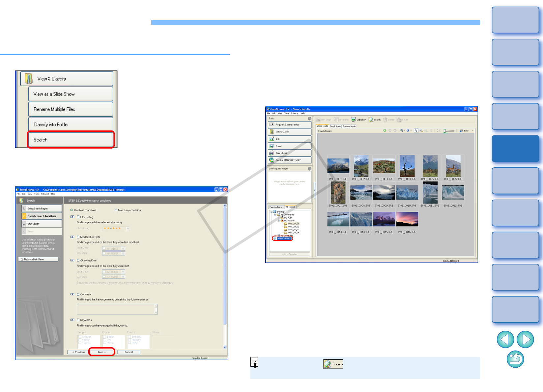Image resolution: width=543 pixels, height=392 pixels.
Task: Click the info display icon in view toolbar
Action: click(408, 131)
